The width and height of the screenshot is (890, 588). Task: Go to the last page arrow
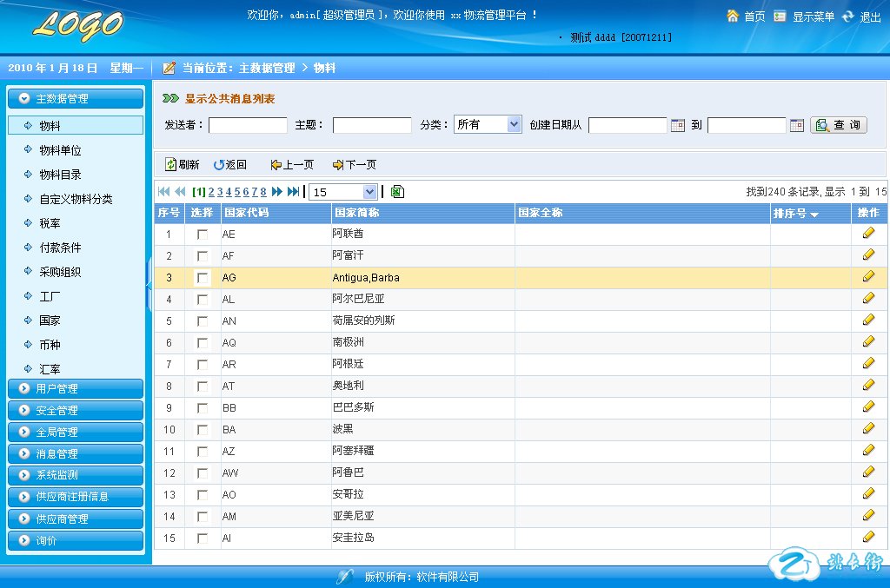(294, 192)
